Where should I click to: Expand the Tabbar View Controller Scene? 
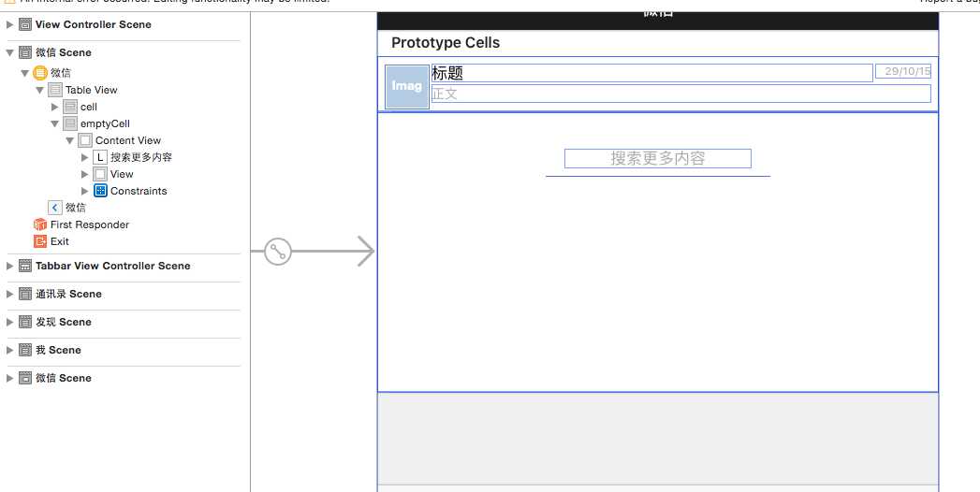[9, 266]
